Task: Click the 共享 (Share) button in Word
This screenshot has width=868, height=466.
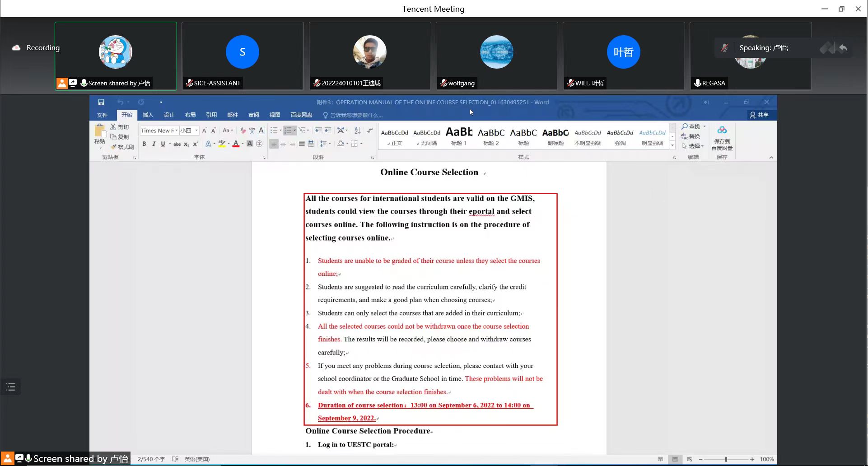Action: coord(759,115)
